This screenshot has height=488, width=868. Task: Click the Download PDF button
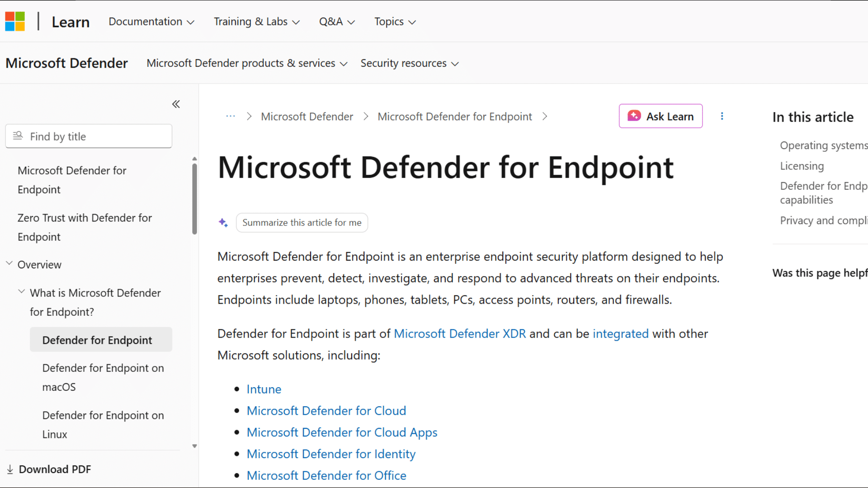click(x=49, y=469)
